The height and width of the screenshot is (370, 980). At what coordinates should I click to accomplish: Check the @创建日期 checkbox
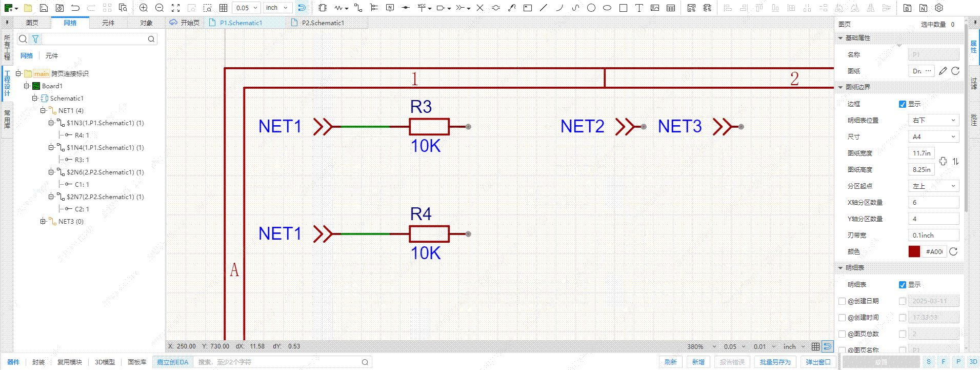click(842, 301)
